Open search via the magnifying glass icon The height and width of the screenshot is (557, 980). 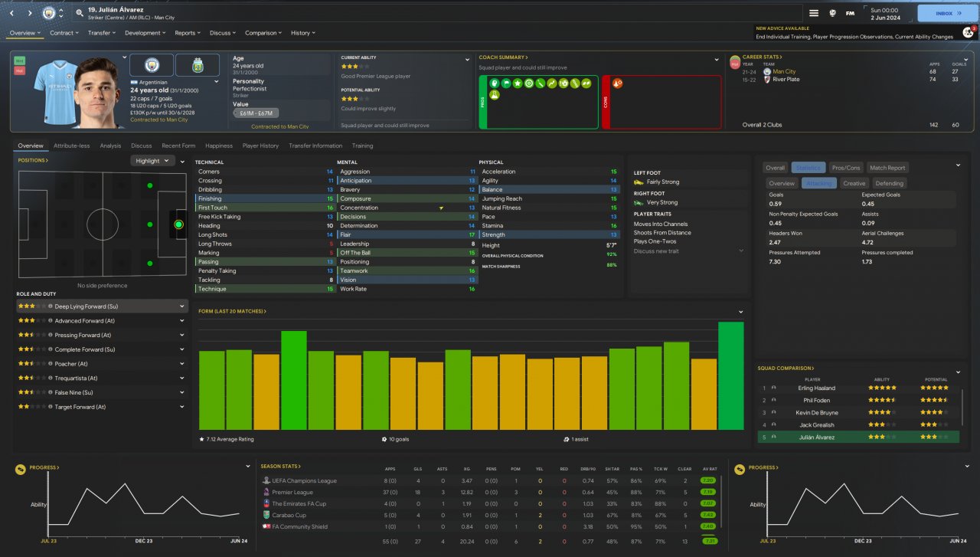click(80, 13)
